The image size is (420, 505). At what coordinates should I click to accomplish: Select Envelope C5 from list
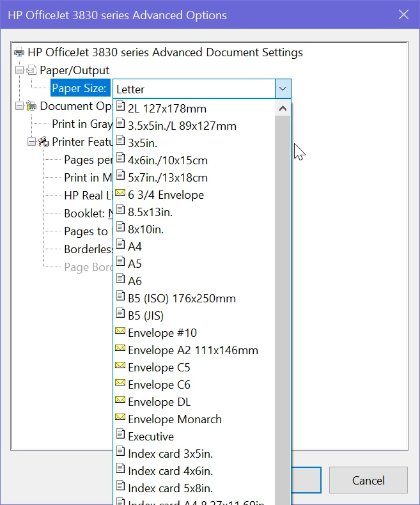(x=194, y=367)
